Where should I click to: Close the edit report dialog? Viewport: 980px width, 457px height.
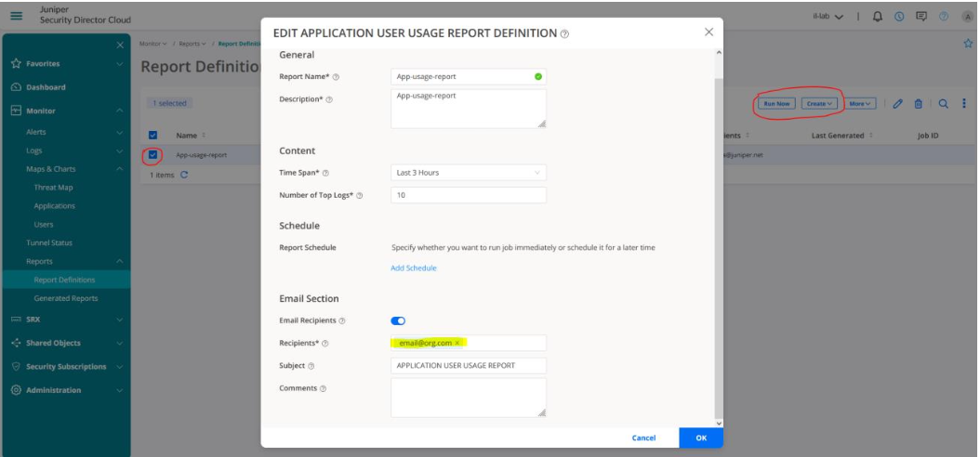click(708, 33)
